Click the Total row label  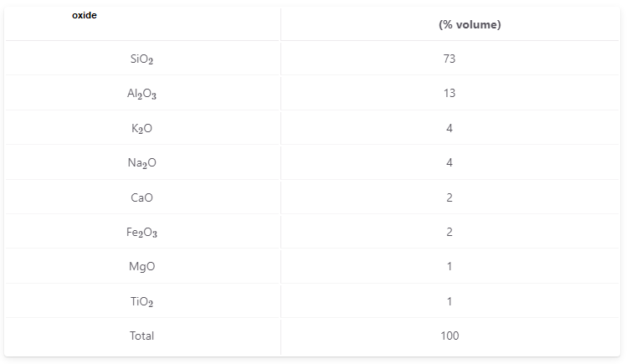[x=141, y=336]
